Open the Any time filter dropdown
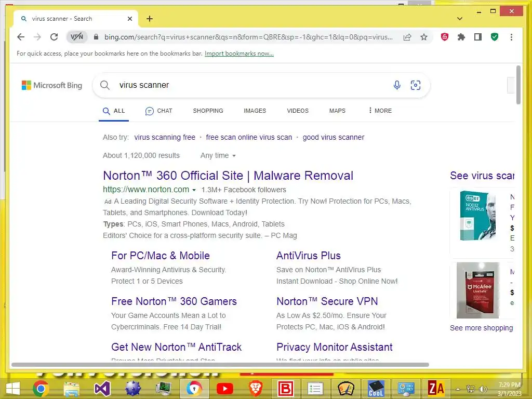The image size is (532, 399). point(218,156)
